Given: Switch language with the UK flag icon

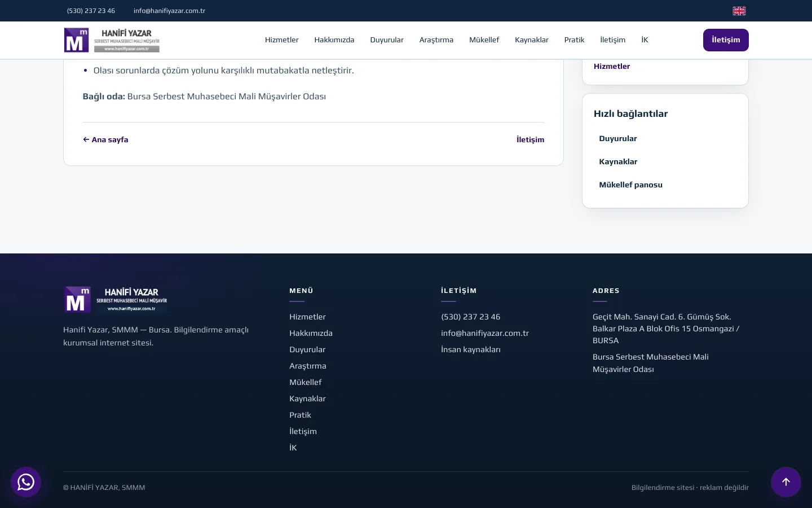Looking at the screenshot, I should click(739, 11).
